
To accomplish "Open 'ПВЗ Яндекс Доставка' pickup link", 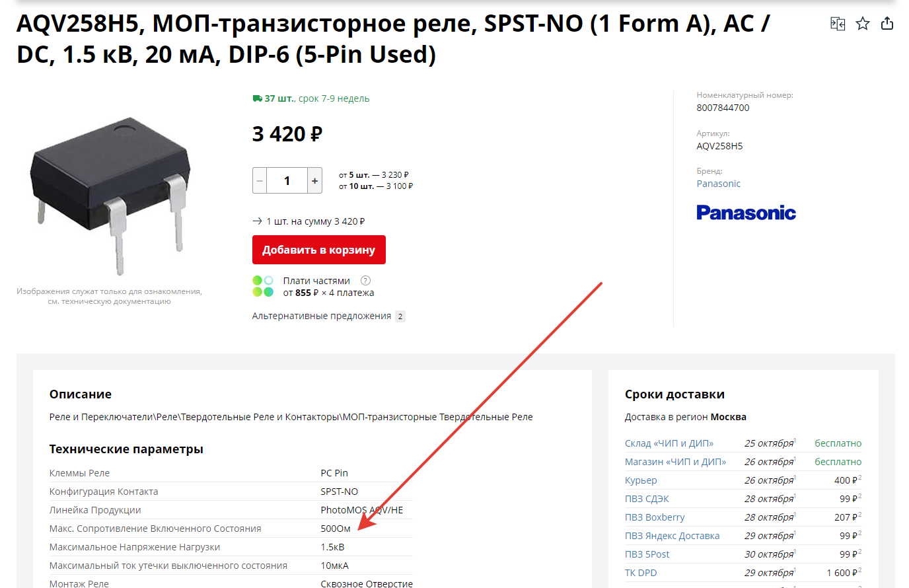I will click(672, 536).
